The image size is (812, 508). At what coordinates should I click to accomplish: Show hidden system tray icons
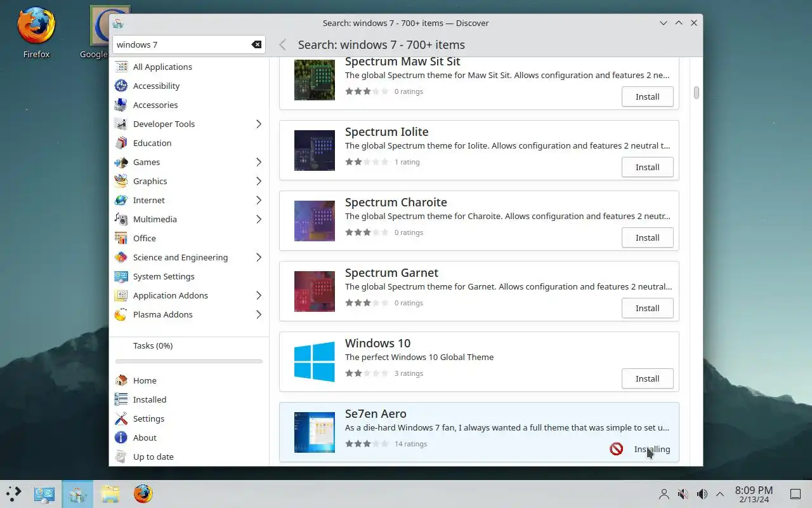720,494
